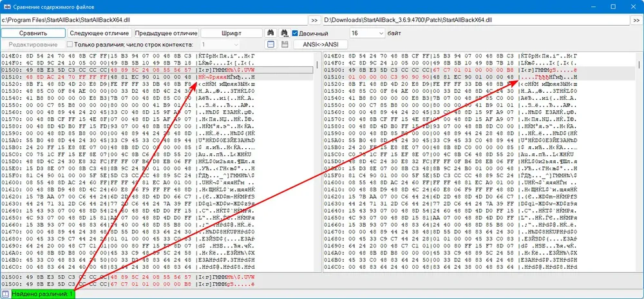Select row 01510 in the right hex pane
The height and width of the screenshot is (299, 644).
point(479,77)
